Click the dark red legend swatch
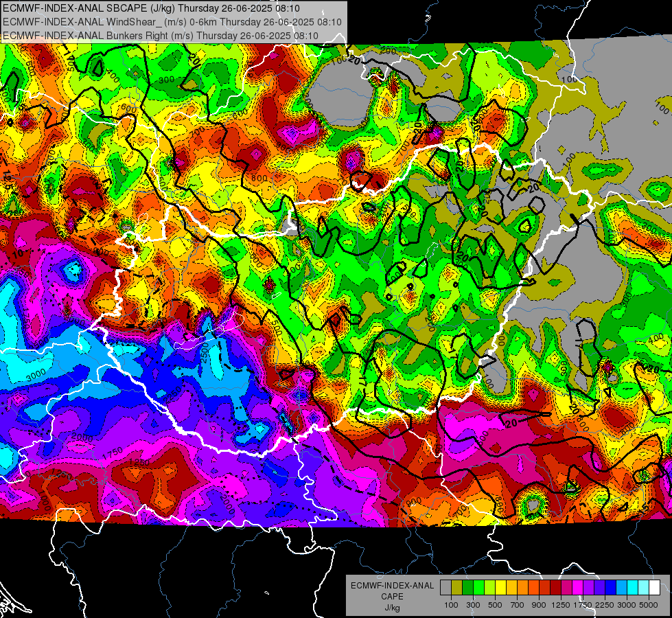Screen dimensions: 672x618 coord(555,588)
